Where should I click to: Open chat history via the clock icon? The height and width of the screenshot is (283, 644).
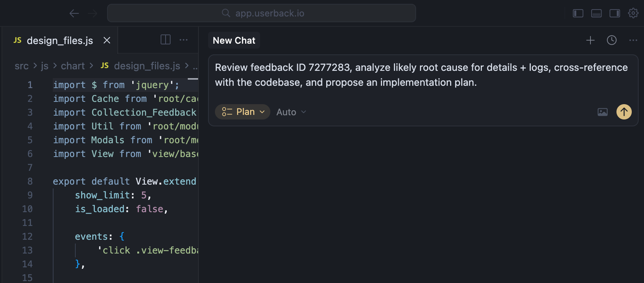611,40
